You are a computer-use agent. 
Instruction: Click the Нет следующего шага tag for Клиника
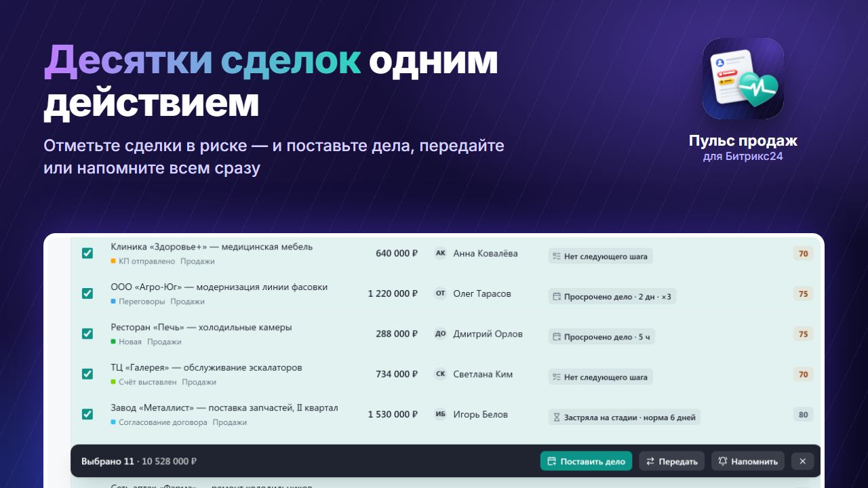pyautogui.click(x=601, y=256)
